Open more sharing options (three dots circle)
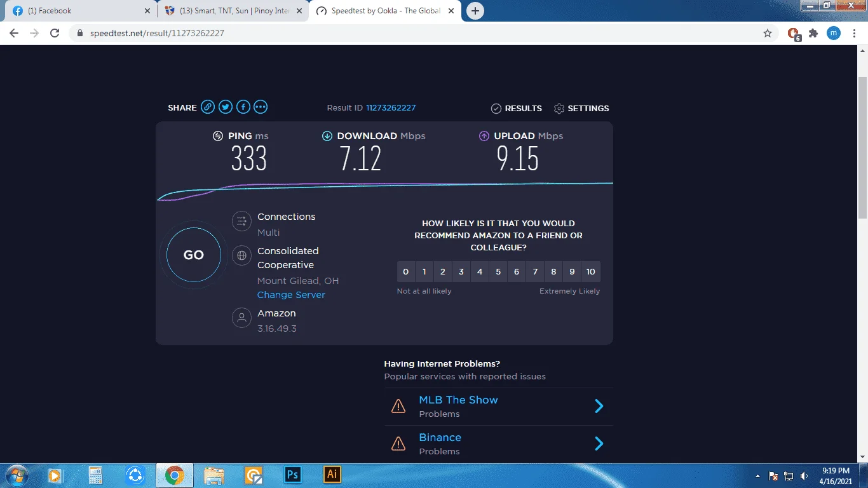 point(261,107)
